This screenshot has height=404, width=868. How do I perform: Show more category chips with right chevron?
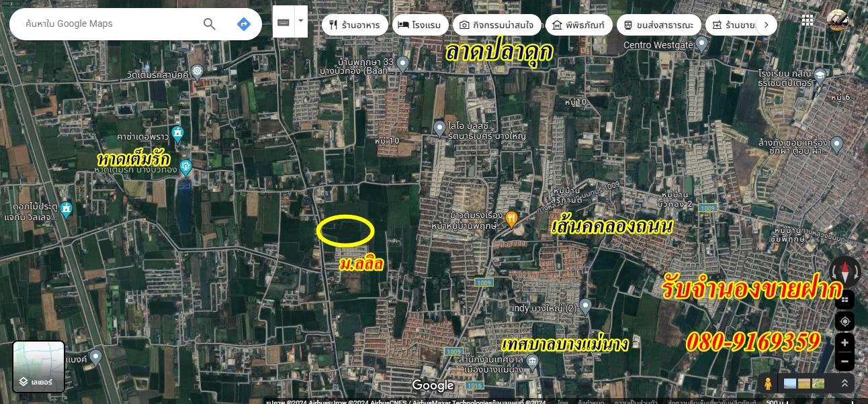[x=767, y=26]
